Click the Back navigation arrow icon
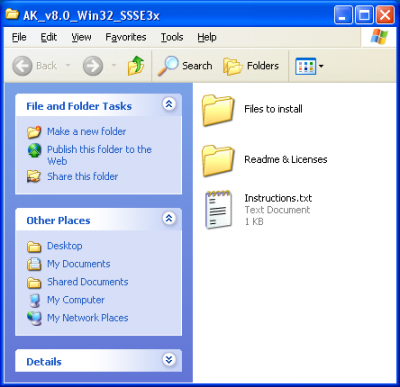This screenshot has height=387, width=400. [x=22, y=66]
